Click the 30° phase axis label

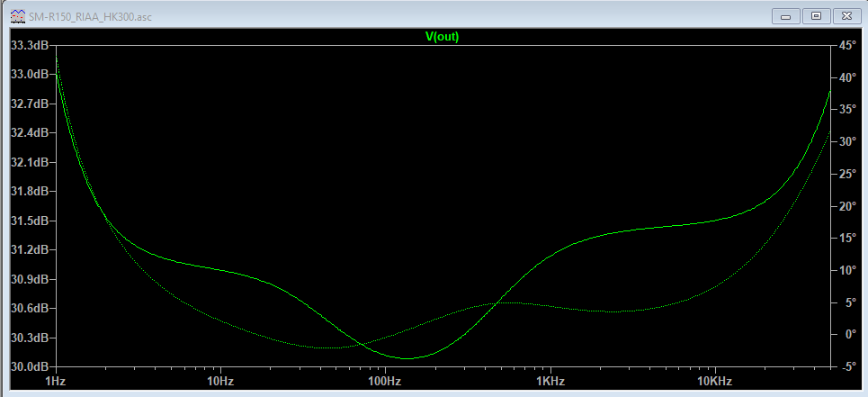pos(847,141)
